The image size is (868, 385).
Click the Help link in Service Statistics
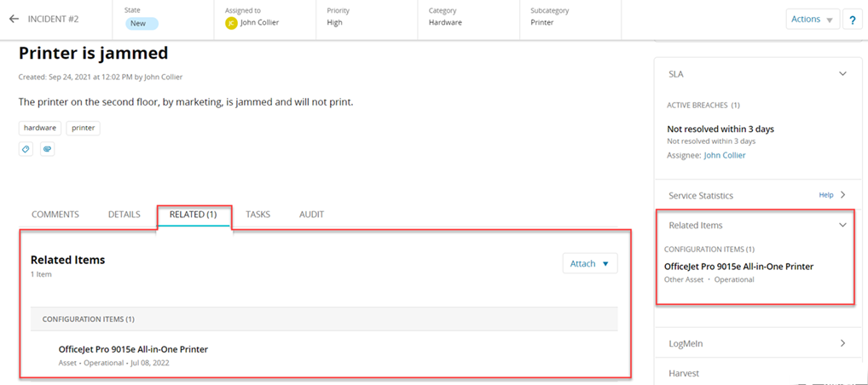[x=825, y=195]
